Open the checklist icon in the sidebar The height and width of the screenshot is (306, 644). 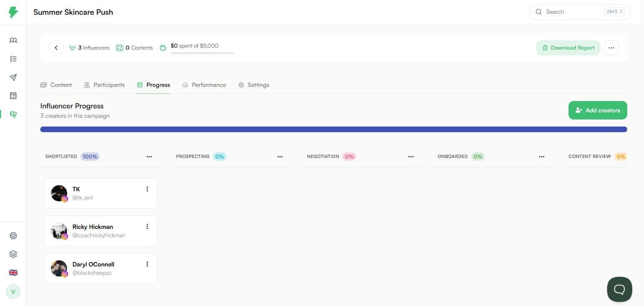13,59
